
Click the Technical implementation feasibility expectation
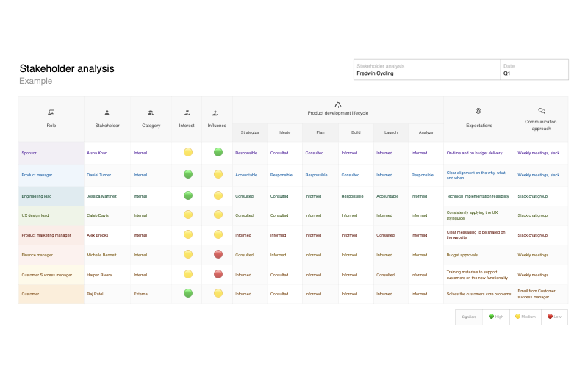[478, 196]
